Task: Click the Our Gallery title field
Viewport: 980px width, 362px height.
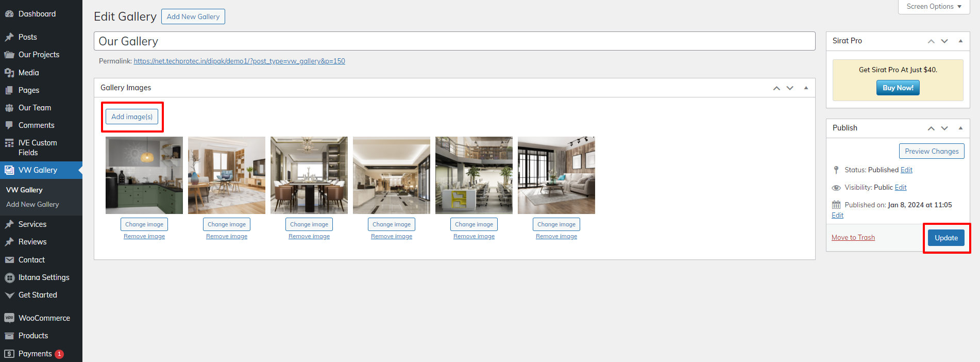Action: click(454, 41)
